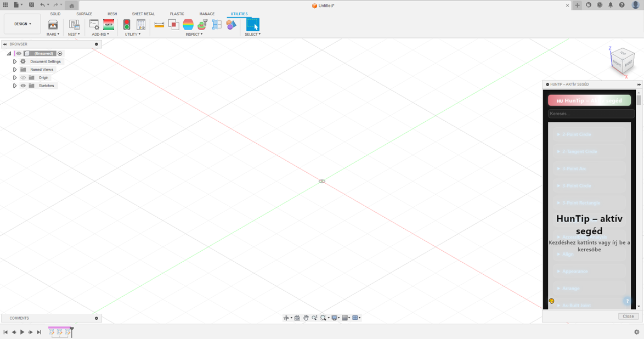Screen dimensions: 644x339
Task: Open the Scripts and Add-Ins icon
Action: click(x=94, y=25)
